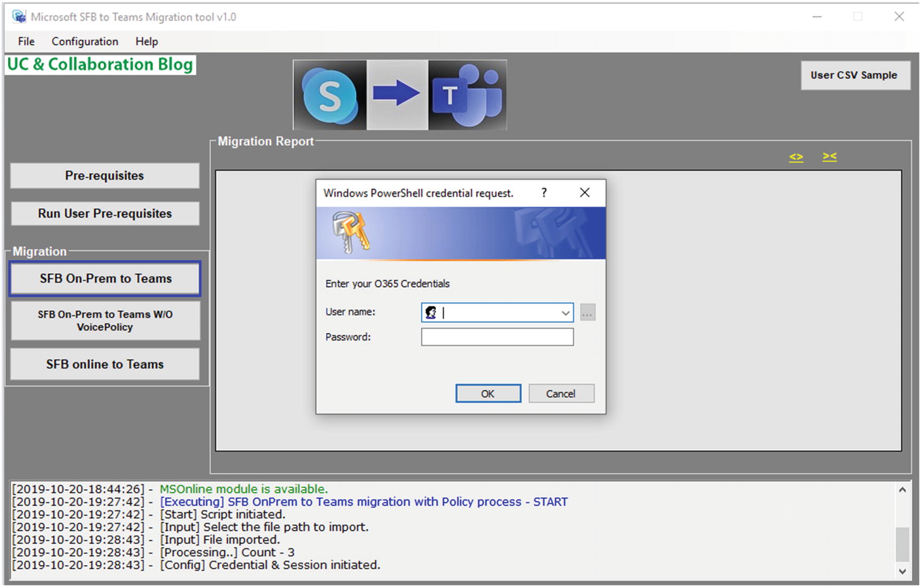The image size is (922, 588).
Task: Run User Pre-requisites check
Action: pyautogui.click(x=105, y=214)
